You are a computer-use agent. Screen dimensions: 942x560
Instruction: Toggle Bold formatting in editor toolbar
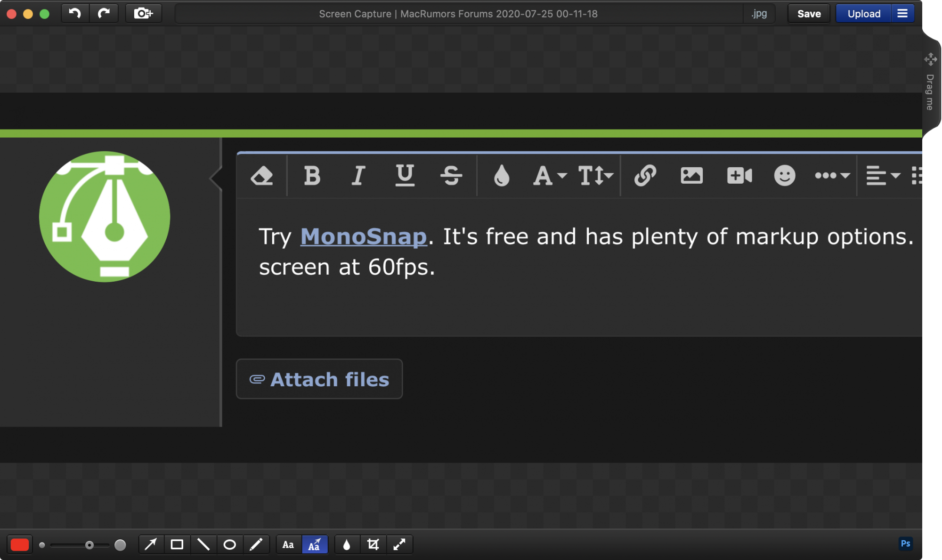312,176
